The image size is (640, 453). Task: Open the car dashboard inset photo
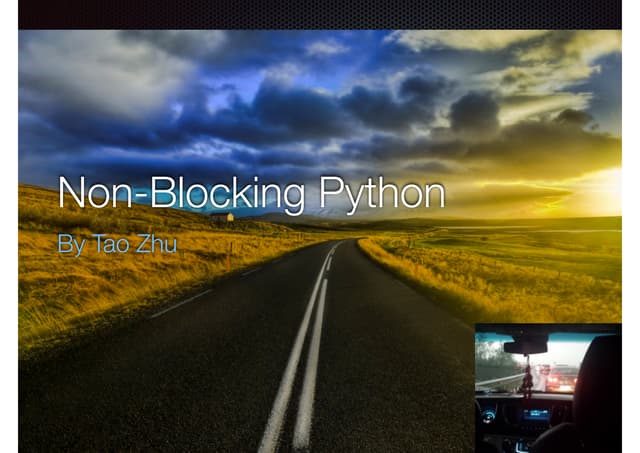coord(547,388)
